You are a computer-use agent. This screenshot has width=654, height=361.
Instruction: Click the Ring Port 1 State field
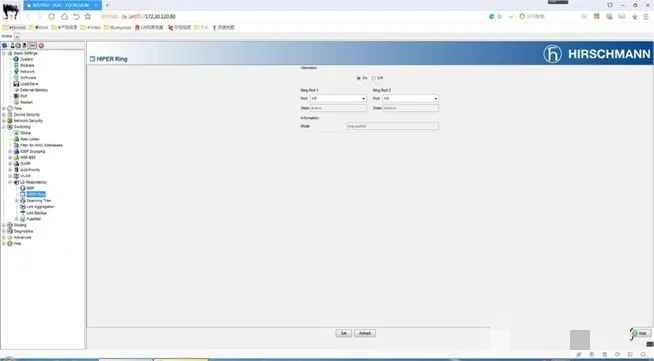pos(338,108)
